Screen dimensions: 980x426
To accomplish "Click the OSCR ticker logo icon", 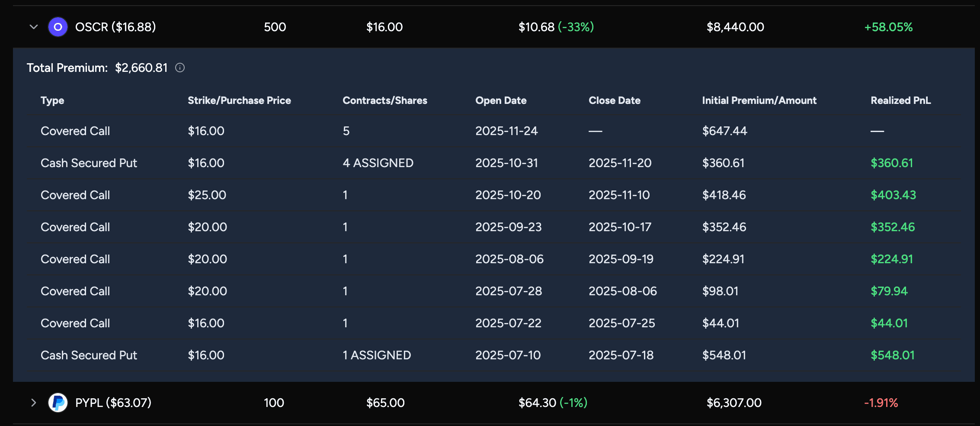I will 58,27.
